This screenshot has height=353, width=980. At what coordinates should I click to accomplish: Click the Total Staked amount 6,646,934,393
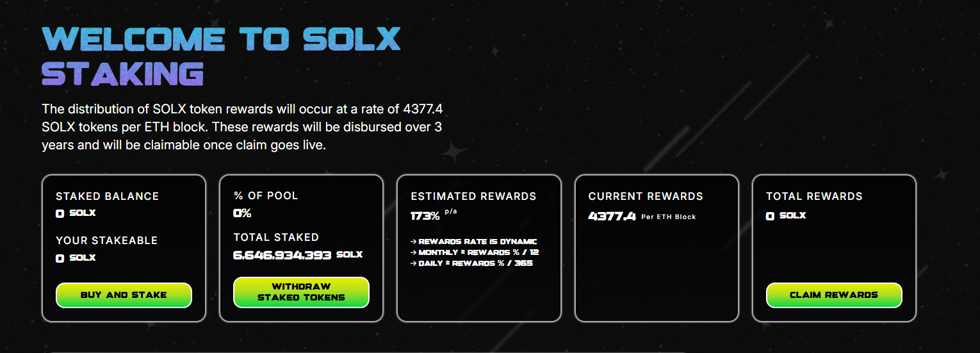click(x=282, y=255)
